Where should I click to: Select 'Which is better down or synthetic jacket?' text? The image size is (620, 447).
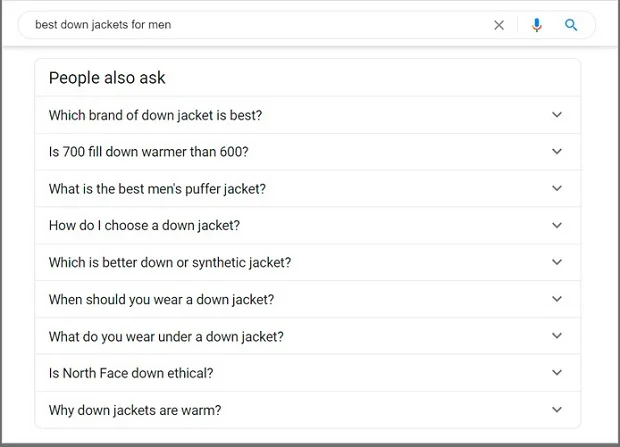click(170, 263)
